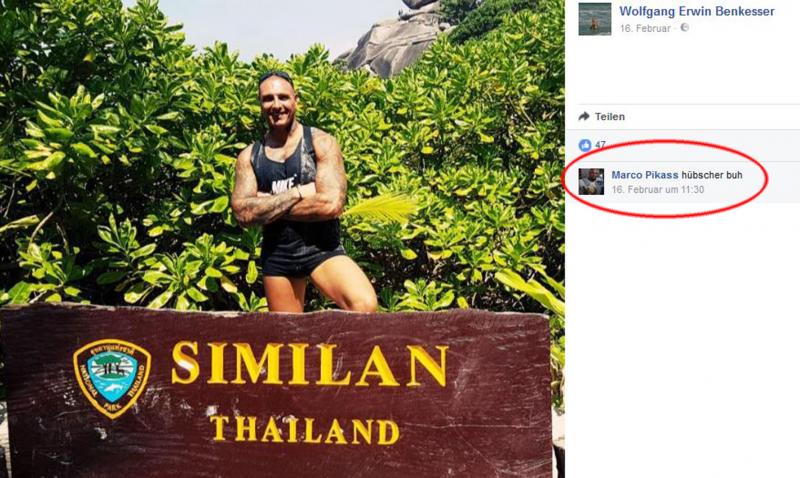Open Marco Pikass's profile name link
The image size is (800, 478).
coord(645,175)
